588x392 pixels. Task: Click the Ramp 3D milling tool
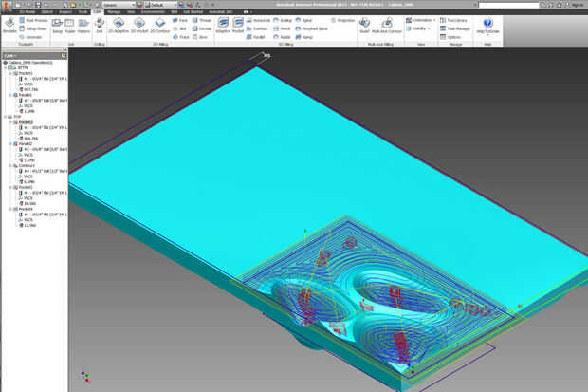coord(303,37)
